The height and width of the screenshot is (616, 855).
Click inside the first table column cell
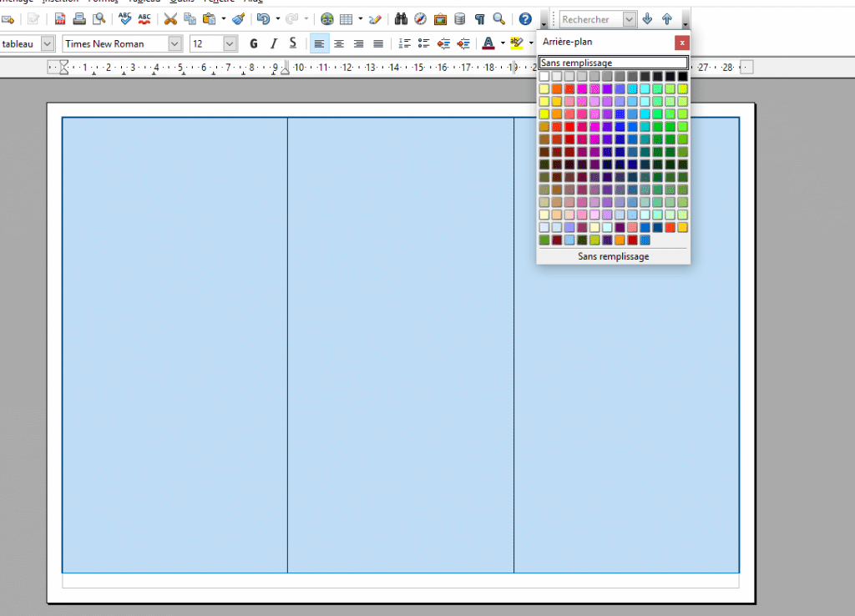coord(175,345)
